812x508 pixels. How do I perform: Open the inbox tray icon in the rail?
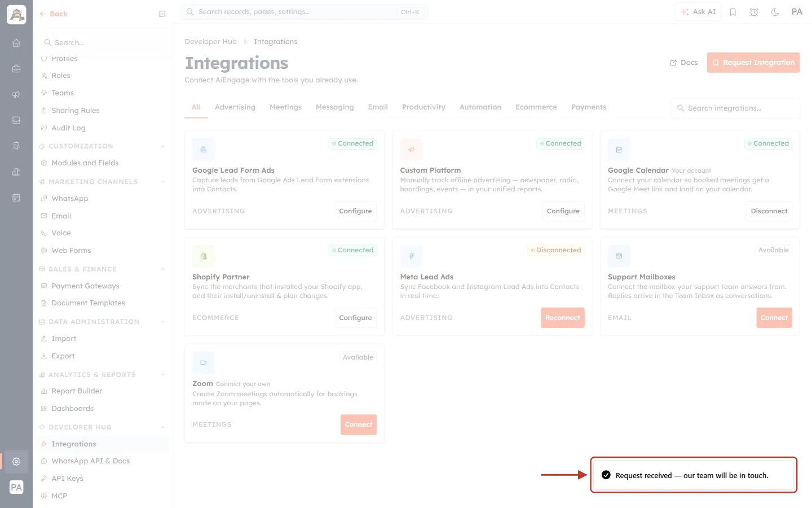point(16,120)
